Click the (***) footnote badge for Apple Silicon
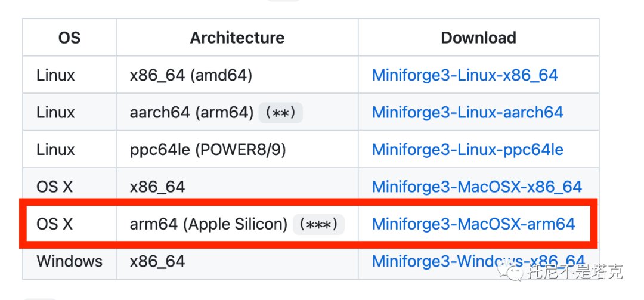 pos(318,224)
